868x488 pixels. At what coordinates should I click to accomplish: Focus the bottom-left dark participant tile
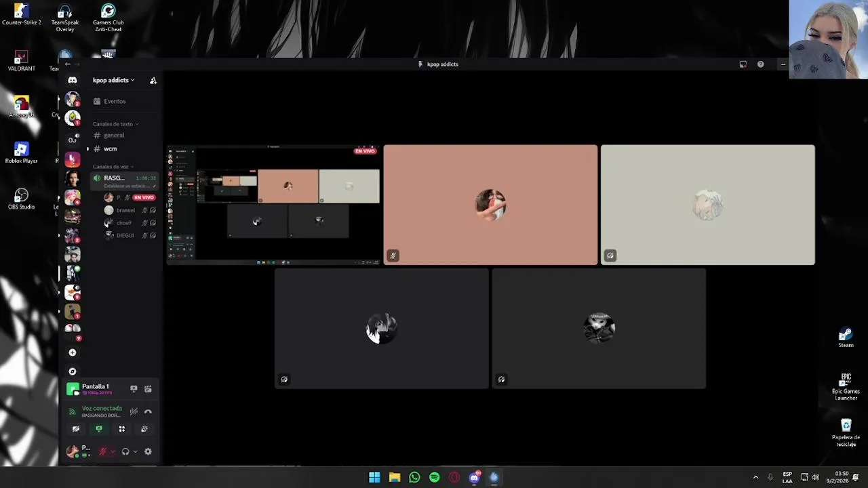(382, 329)
